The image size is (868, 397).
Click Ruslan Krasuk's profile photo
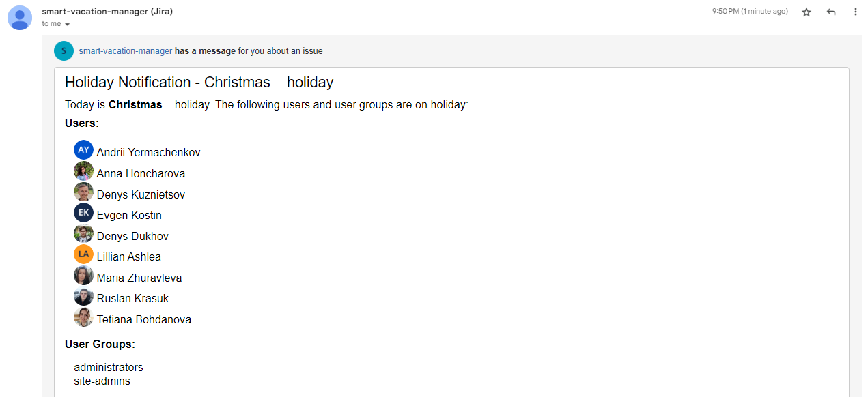83,296
